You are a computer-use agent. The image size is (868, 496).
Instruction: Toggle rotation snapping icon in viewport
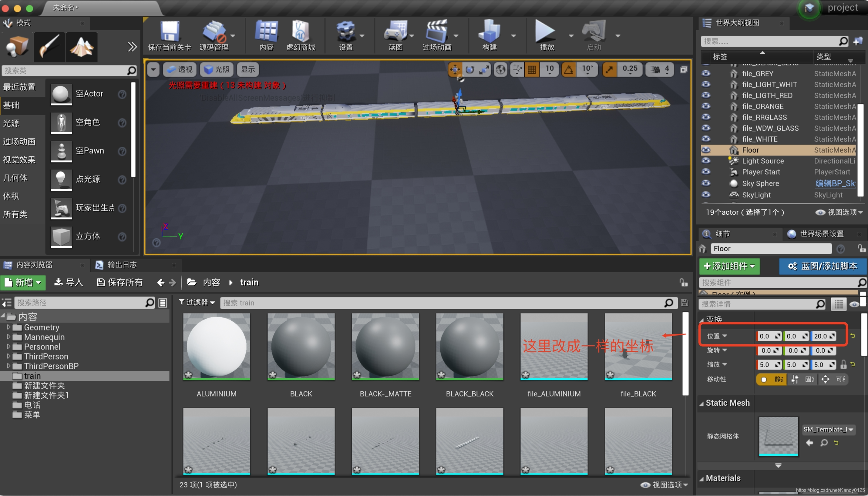(x=569, y=69)
